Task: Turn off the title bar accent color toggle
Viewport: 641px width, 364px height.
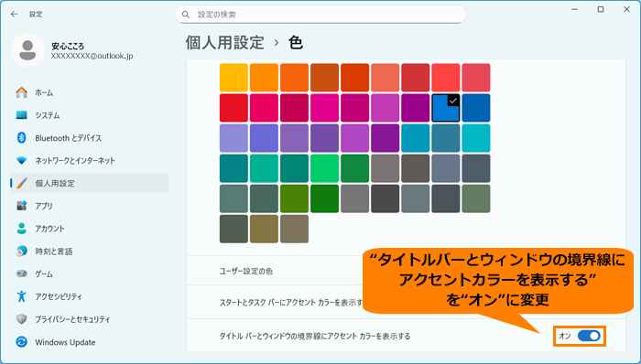Action: pos(589,336)
